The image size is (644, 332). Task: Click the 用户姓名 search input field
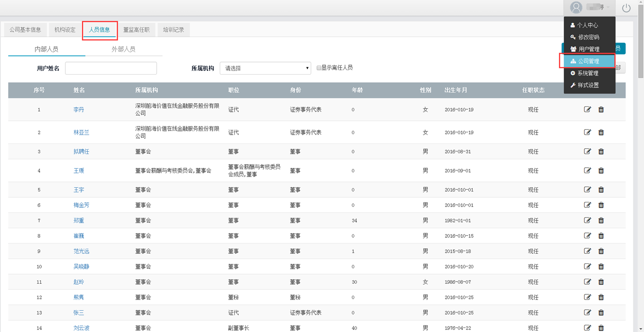point(111,68)
